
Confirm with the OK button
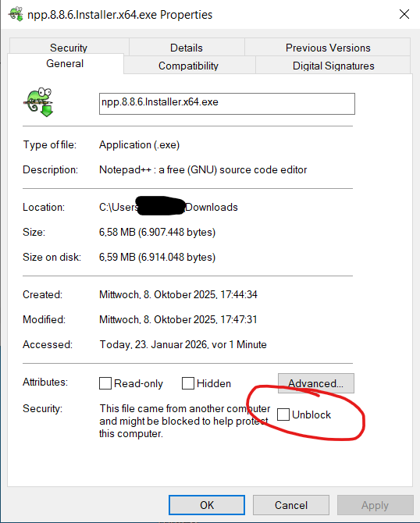[207, 505]
